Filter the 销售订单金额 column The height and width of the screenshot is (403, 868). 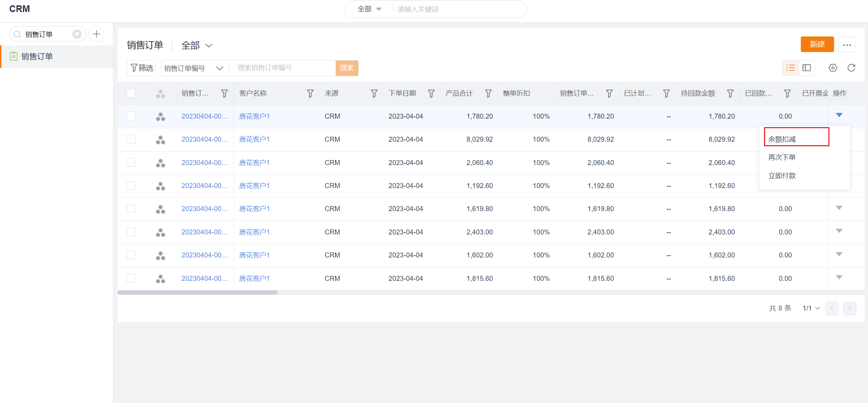609,93
